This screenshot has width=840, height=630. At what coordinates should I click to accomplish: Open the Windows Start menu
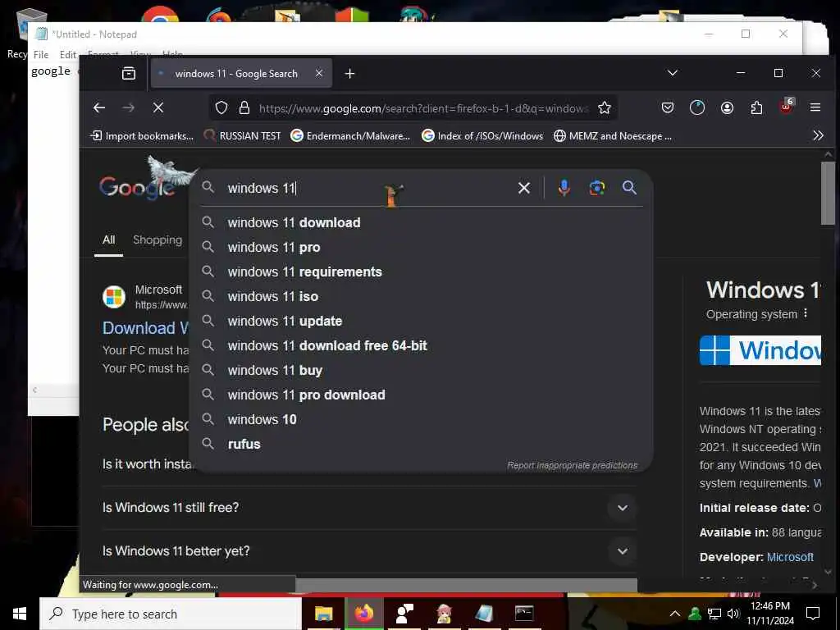[20, 614]
